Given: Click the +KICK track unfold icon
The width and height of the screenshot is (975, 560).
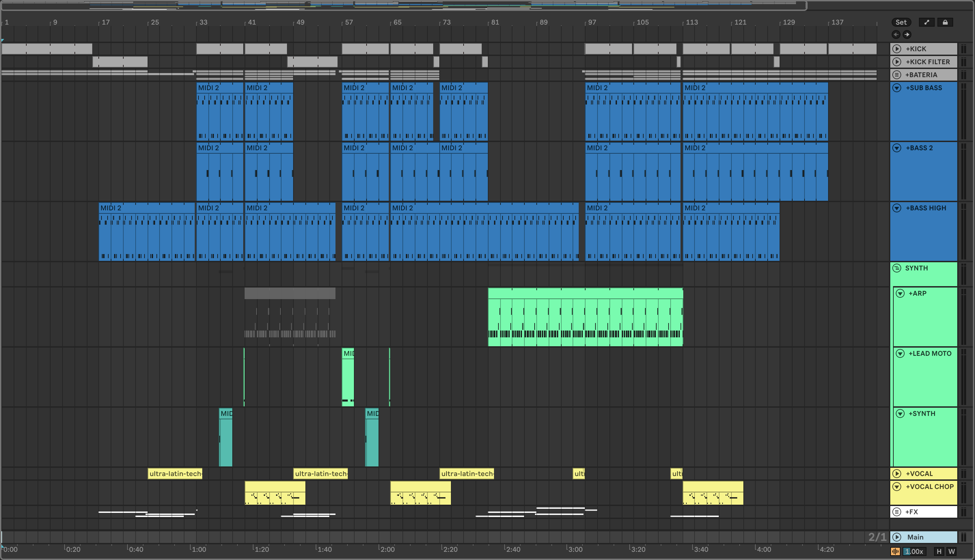Looking at the screenshot, I should pyautogui.click(x=896, y=49).
